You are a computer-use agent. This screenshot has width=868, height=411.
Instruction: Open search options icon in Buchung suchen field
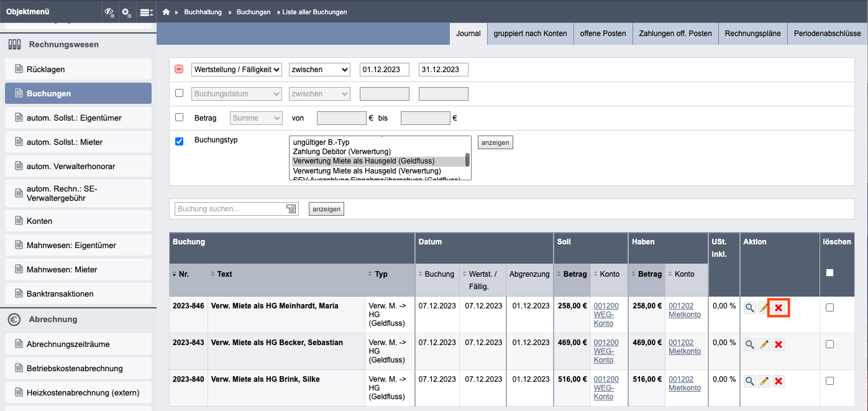click(291, 209)
